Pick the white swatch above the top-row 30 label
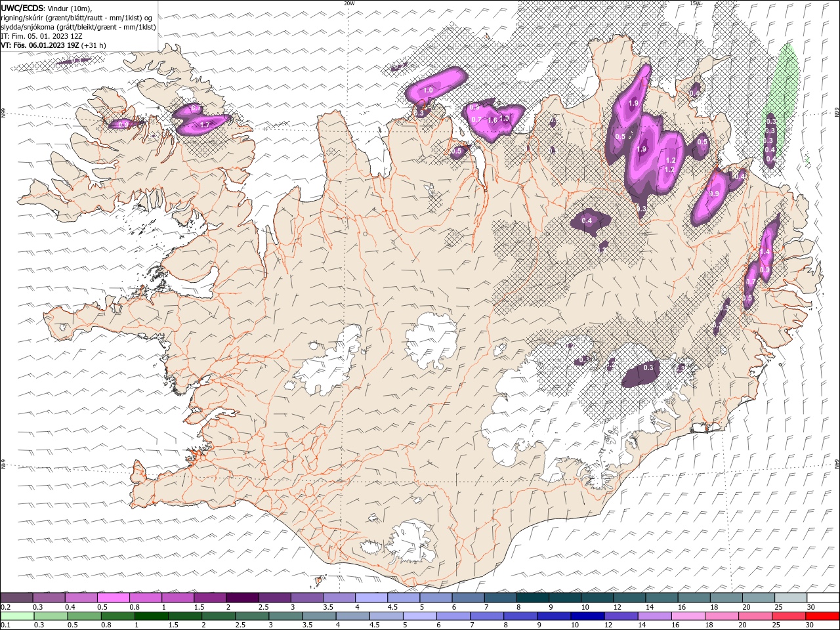 [824, 598]
